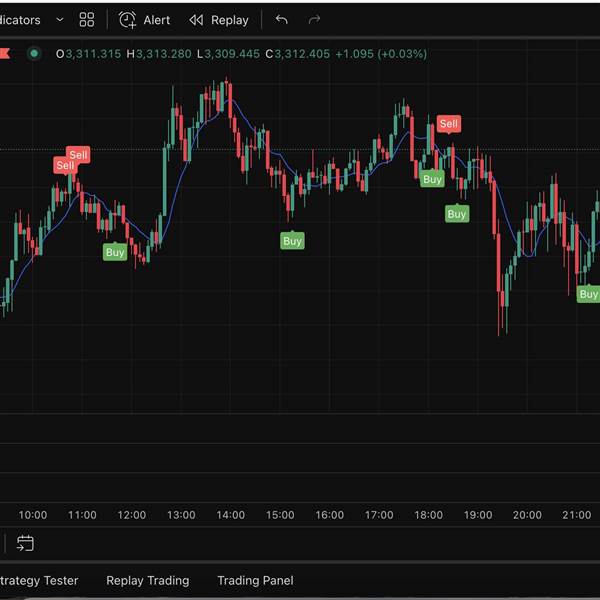Click the close price value C3,312.405
The width and height of the screenshot is (600, 600).
pos(298,54)
